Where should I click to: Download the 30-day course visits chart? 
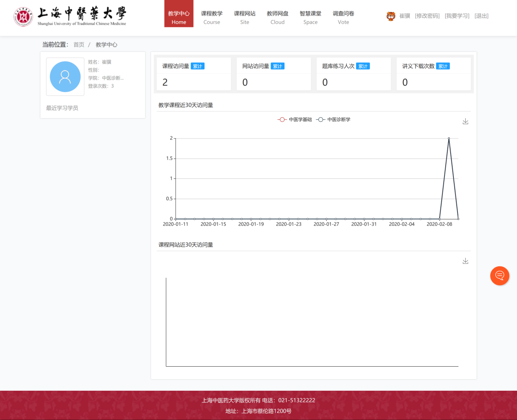click(465, 121)
